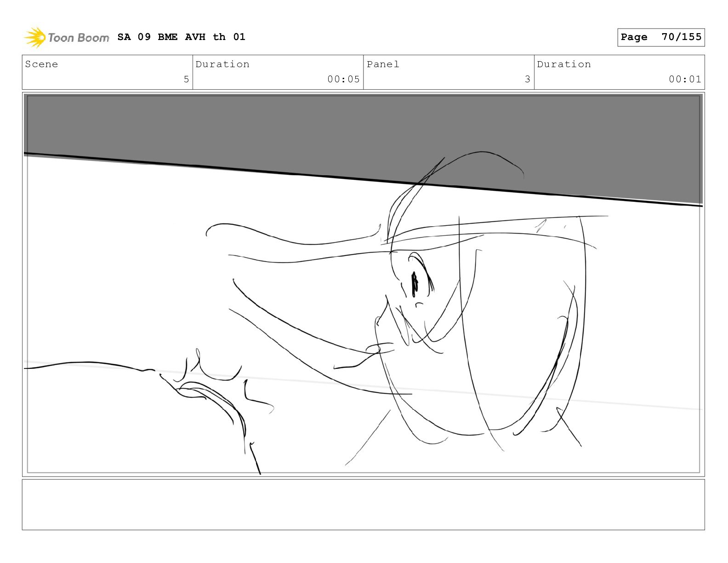
Task: Click the 'Scene' header label
Action: (x=42, y=64)
